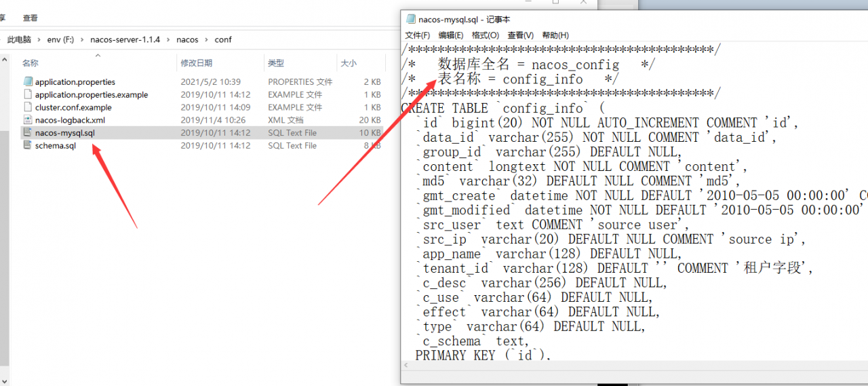The height and width of the screenshot is (386, 868).
Task: Click the file name application.properties.example
Action: pos(92,95)
